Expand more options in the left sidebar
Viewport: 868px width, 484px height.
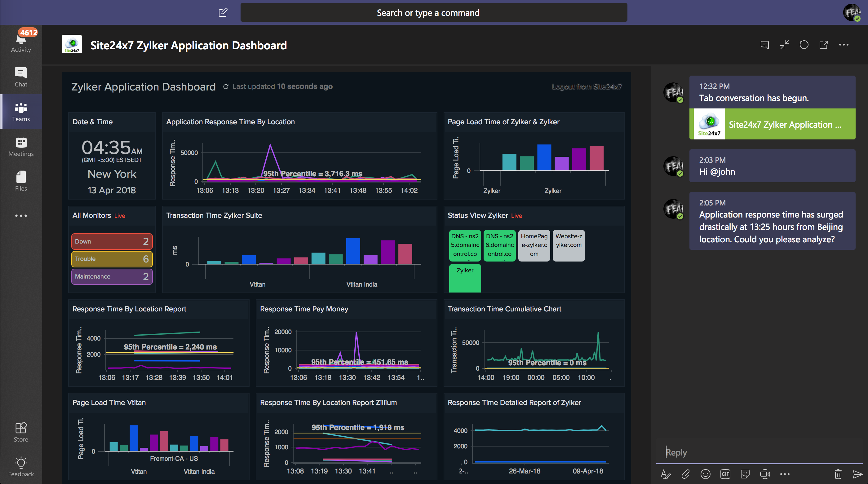tap(21, 215)
